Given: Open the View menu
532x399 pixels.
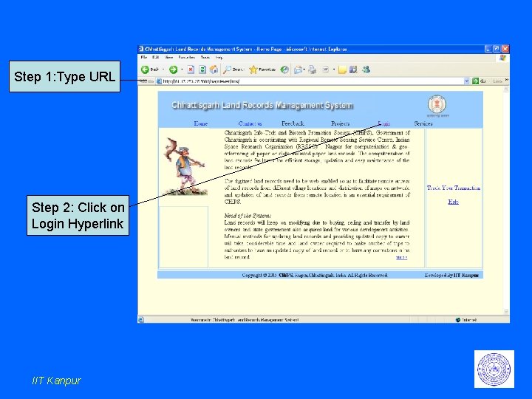Looking at the screenshot, I should (x=168, y=58).
